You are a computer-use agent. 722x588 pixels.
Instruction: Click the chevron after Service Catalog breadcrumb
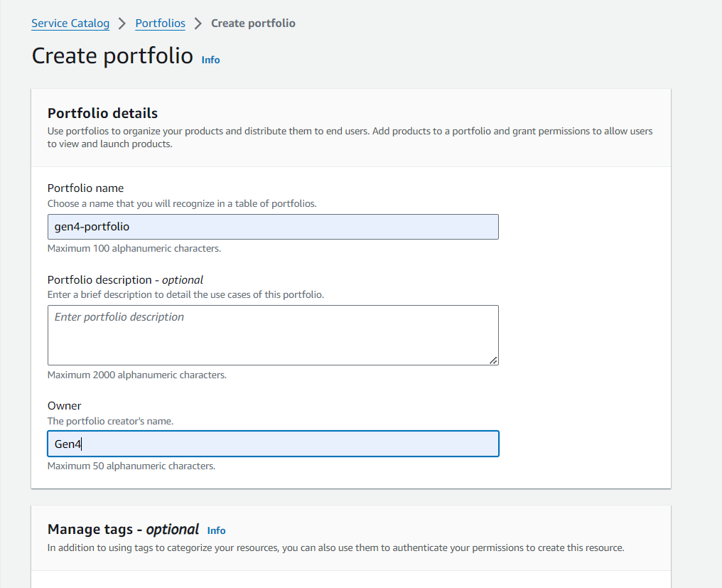pyautogui.click(x=122, y=23)
